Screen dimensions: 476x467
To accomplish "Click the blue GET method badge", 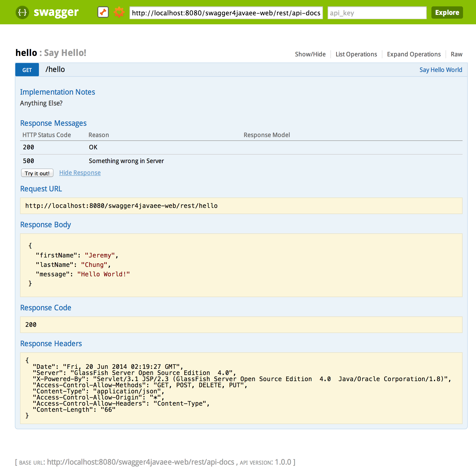I will pyautogui.click(x=27, y=70).
